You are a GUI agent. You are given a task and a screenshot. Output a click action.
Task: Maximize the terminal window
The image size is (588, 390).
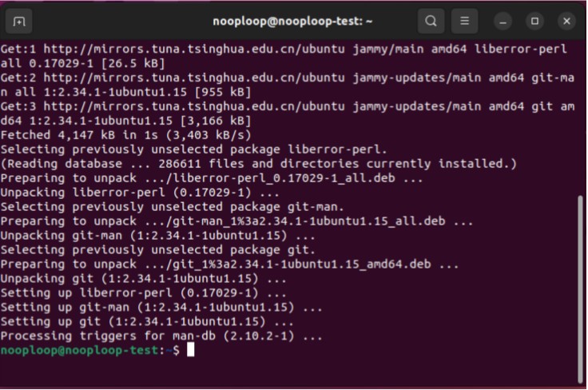534,21
